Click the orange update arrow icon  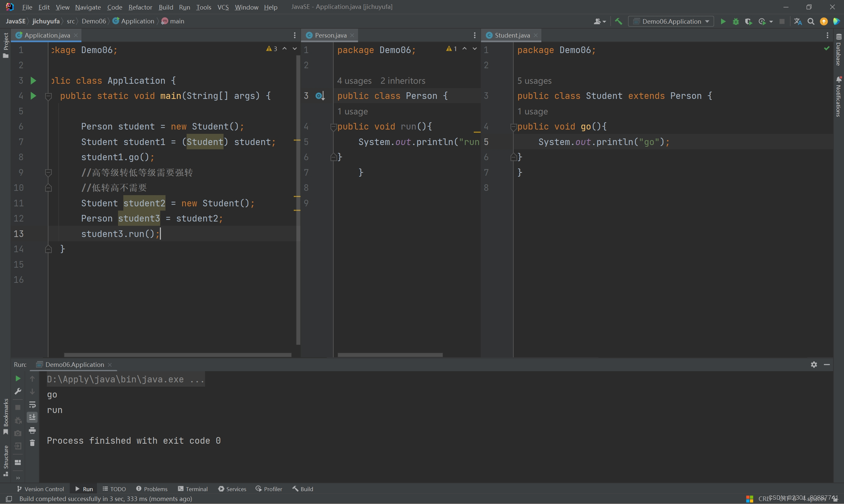(824, 21)
